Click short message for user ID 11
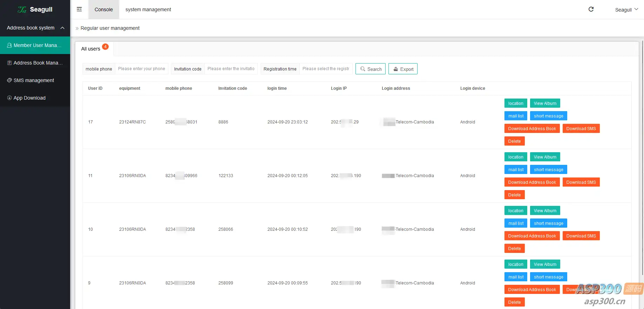The width and height of the screenshot is (644, 309). [549, 170]
